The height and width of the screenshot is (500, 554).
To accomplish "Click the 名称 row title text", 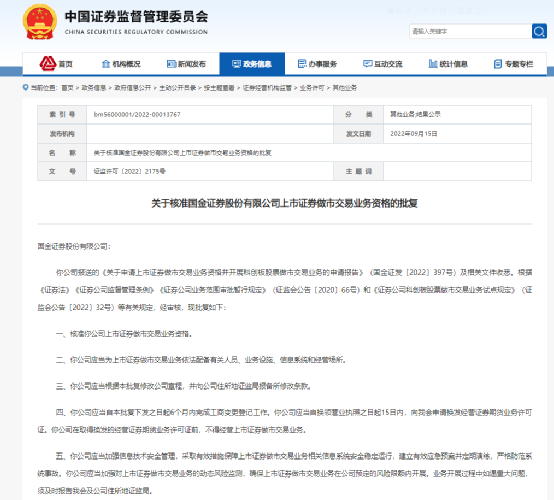I will [x=182, y=153].
